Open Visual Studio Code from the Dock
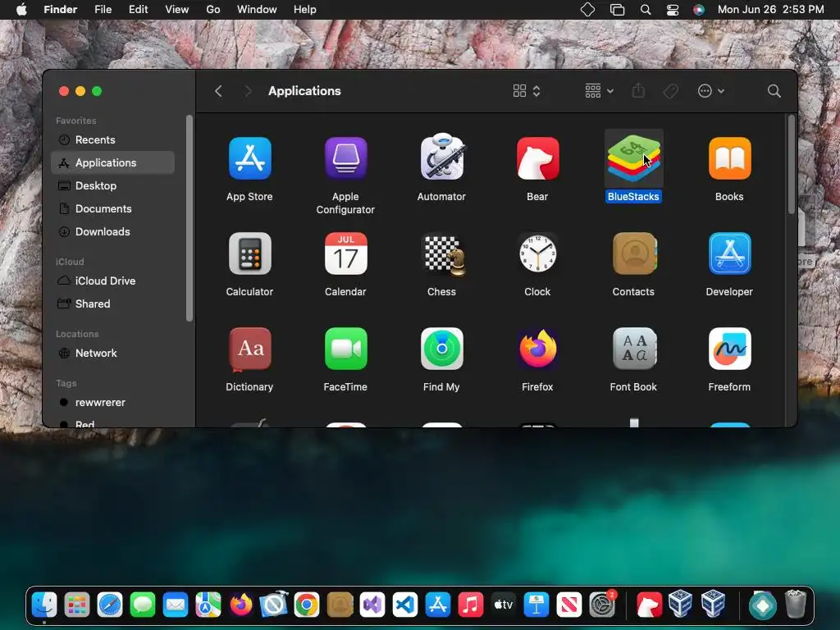Viewport: 840px width, 630px height. pyautogui.click(x=405, y=605)
